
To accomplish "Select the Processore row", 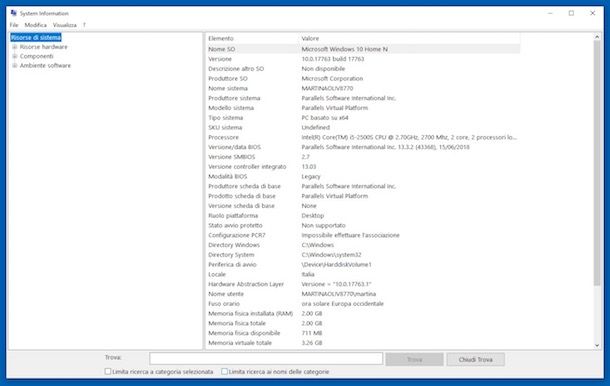I will 363,137.
